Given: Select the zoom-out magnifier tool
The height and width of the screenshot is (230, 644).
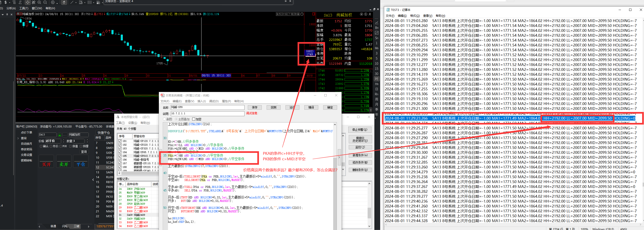Looking at the screenshot, I should coord(45,2).
